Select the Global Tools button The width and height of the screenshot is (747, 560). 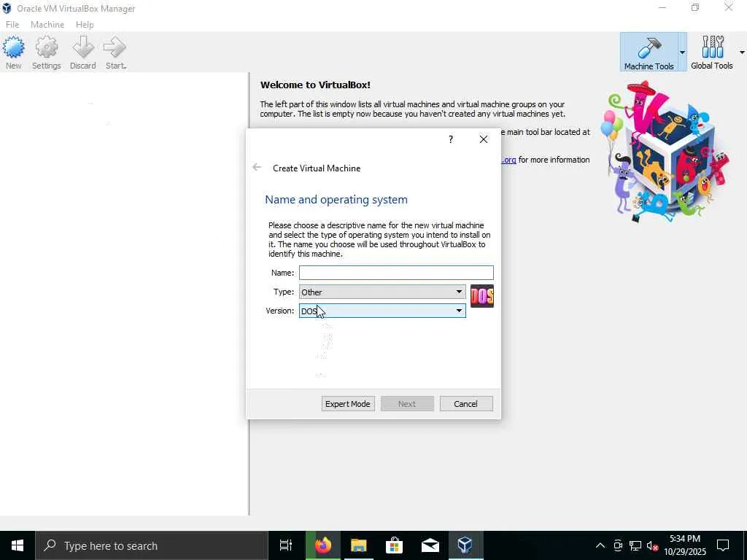click(x=712, y=52)
